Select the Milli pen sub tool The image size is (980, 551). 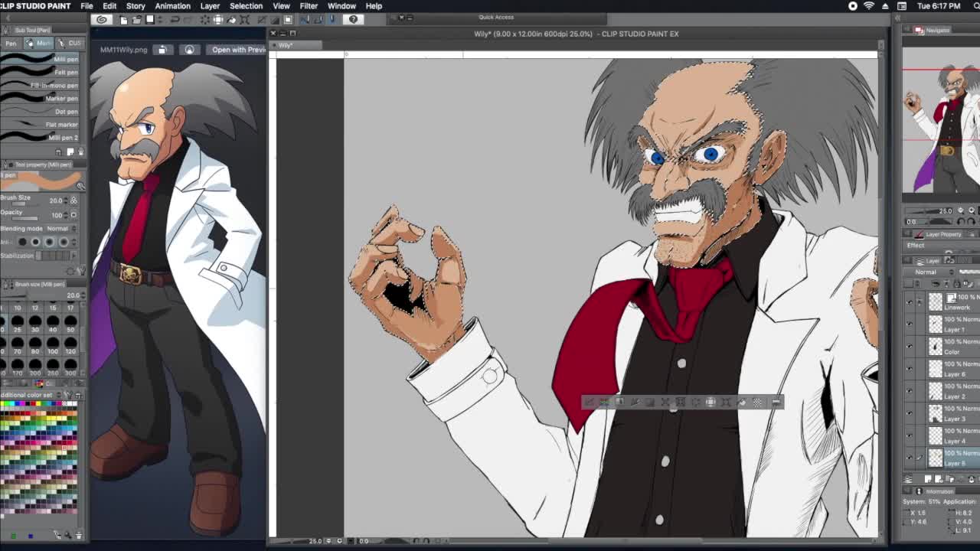coord(40,60)
